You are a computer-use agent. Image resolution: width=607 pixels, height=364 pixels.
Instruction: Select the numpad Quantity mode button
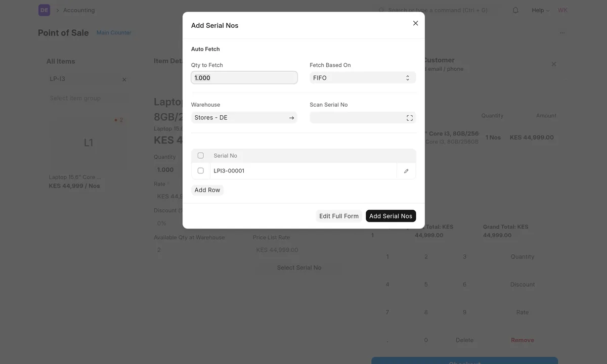point(523,257)
